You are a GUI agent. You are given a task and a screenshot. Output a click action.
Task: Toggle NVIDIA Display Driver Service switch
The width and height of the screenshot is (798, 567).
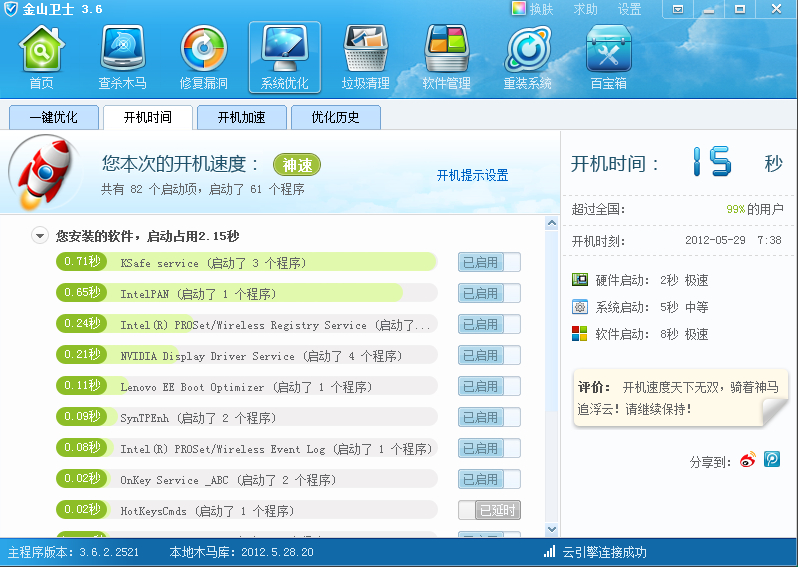click(489, 355)
